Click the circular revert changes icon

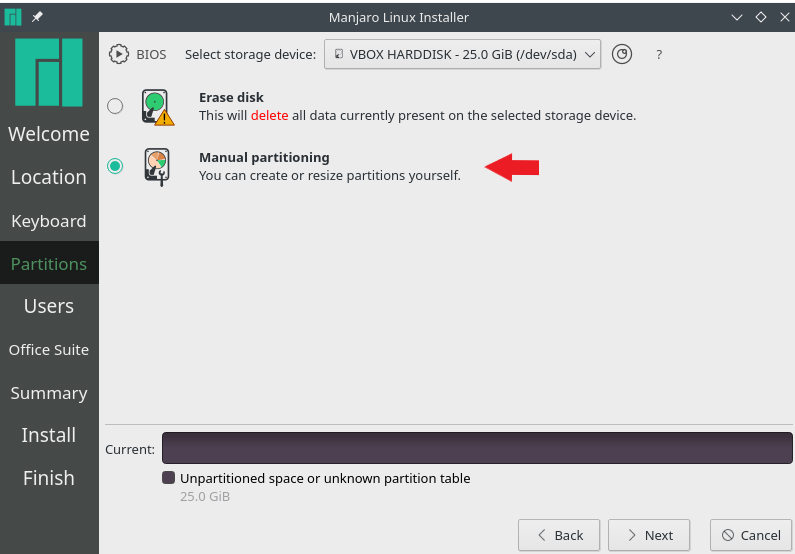point(622,54)
